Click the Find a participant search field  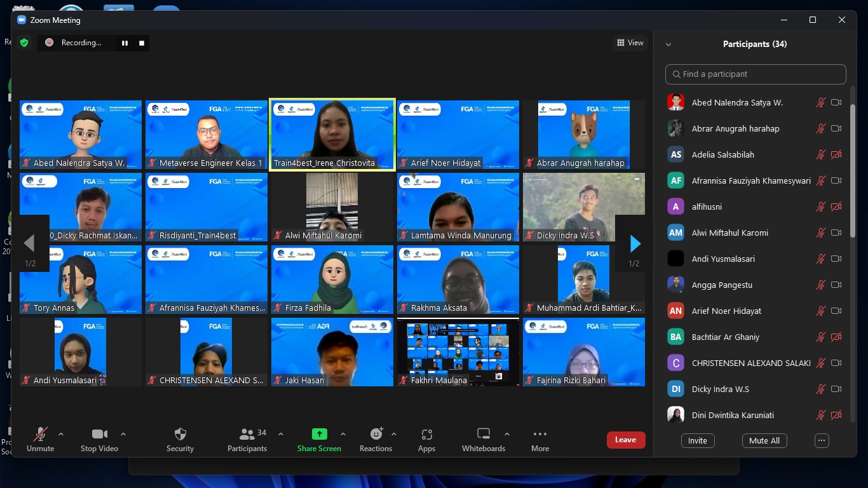(x=755, y=74)
